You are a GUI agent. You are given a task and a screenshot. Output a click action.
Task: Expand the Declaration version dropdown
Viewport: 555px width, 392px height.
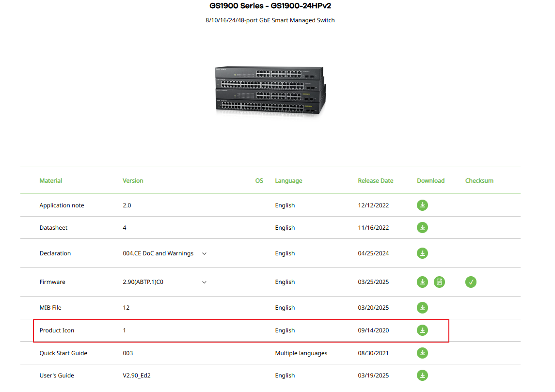[204, 254]
